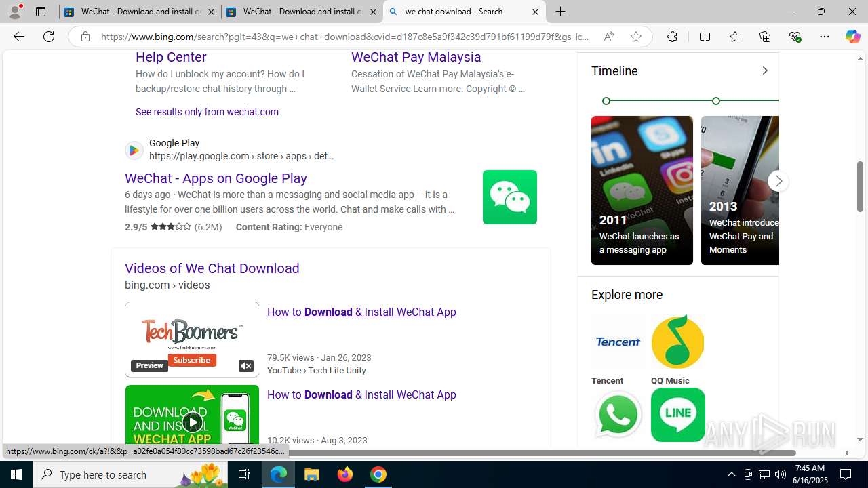
Task: Open second How to Download WeChat video link
Action: pyautogui.click(x=361, y=394)
